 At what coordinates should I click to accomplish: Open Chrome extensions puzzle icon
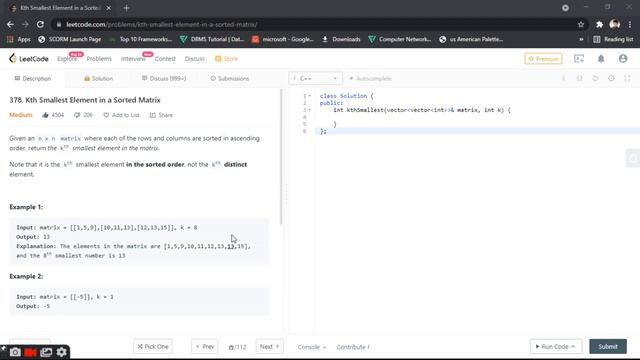[599, 24]
